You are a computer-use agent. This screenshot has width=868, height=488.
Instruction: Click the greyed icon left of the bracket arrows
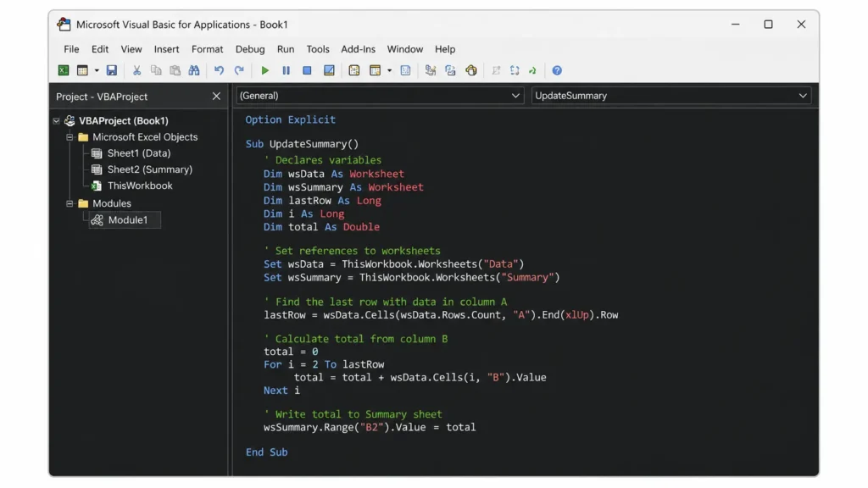pyautogui.click(x=496, y=70)
